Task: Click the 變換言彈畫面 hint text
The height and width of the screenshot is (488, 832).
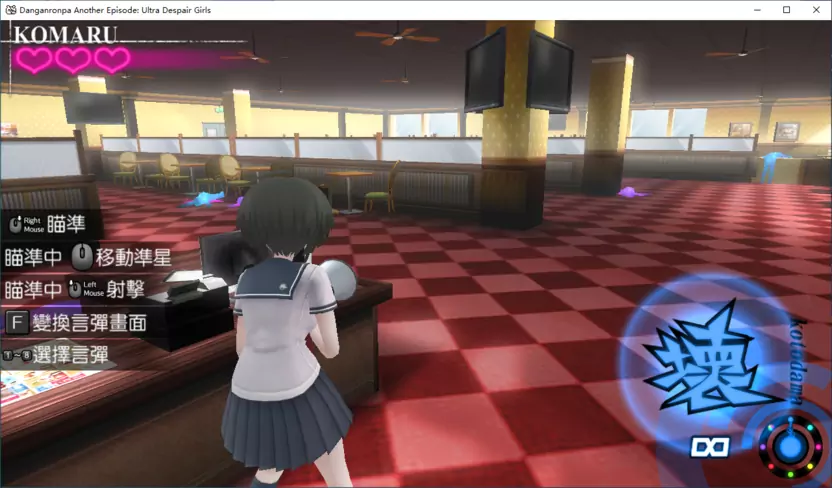Action: click(90, 323)
